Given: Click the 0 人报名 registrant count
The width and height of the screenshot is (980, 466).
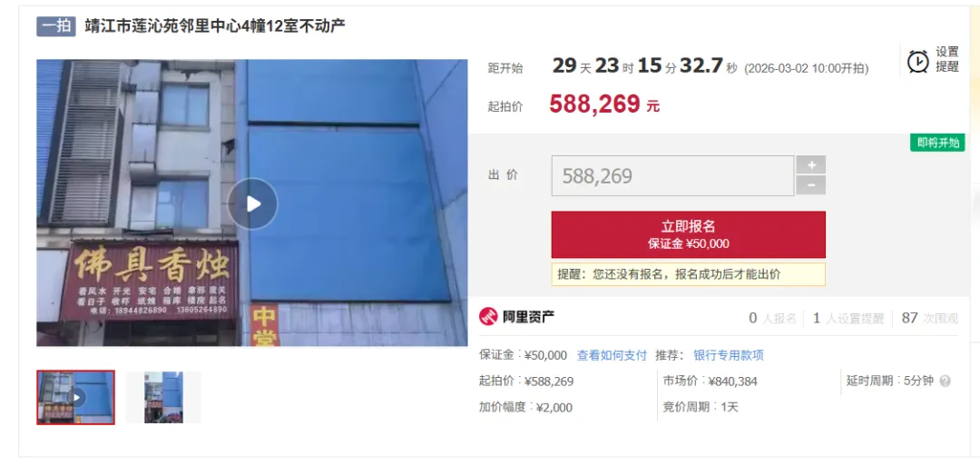Looking at the screenshot, I should click(772, 318).
